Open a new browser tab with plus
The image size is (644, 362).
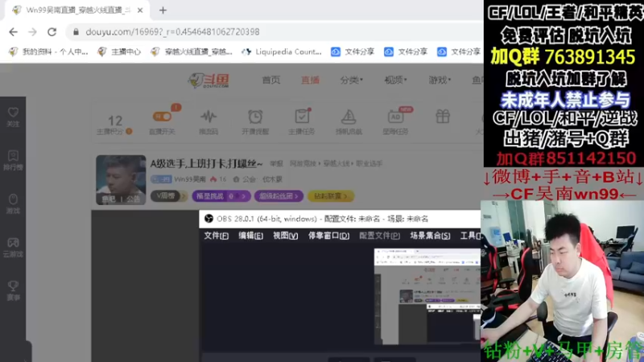(163, 10)
